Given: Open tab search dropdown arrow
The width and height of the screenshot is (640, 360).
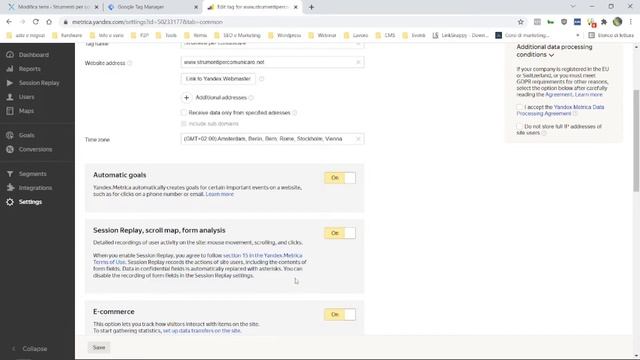Looking at the screenshot, I should [573, 7].
